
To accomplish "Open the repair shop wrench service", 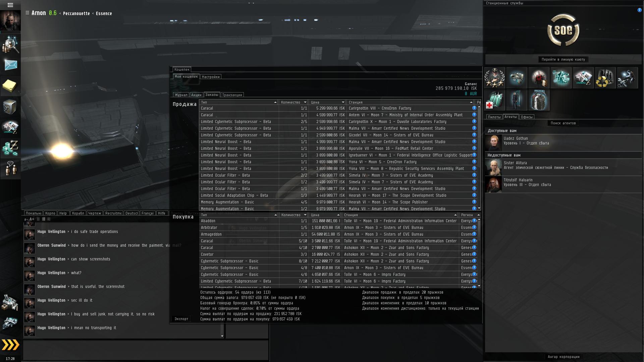I will tap(627, 78).
